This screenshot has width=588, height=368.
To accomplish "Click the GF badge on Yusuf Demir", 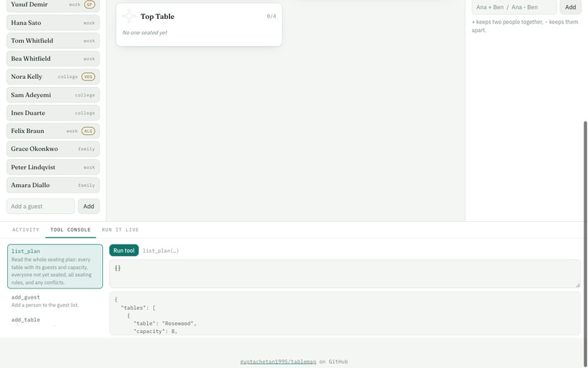I will 89,4.
